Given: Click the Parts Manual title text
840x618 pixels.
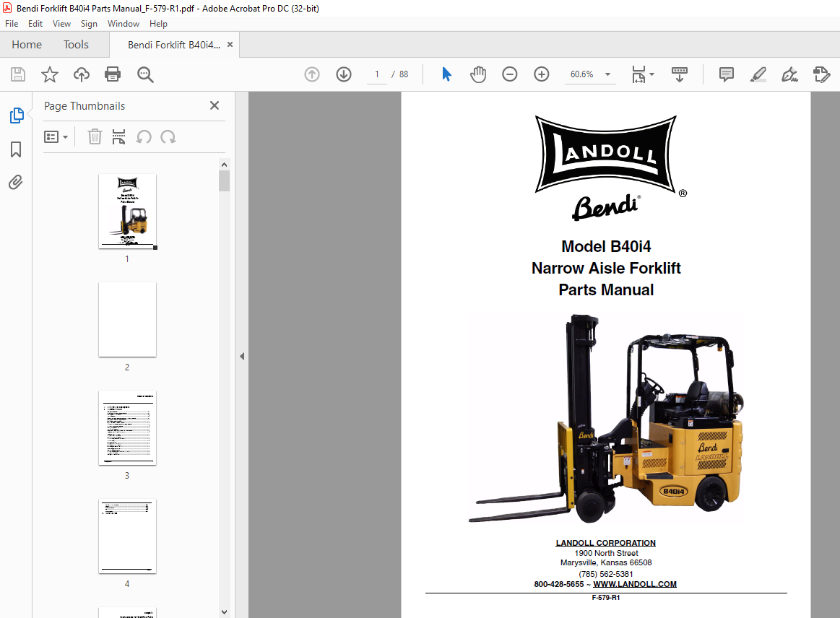Looking at the screenshot, I should coord(606,290).
